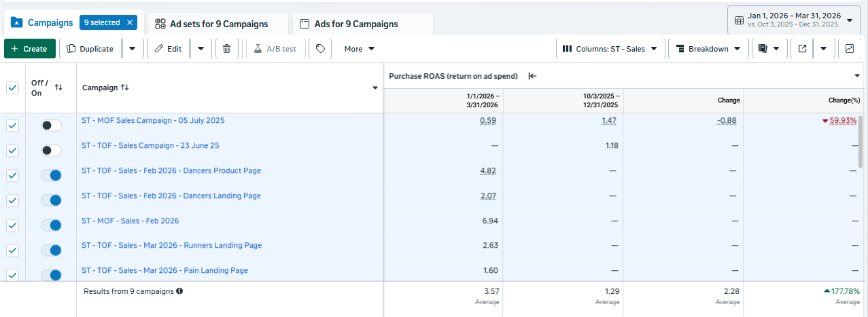This screenshot has height=317, width=868.
Task: Open the Dancers Landing Page campaign link
Action: 171,195
